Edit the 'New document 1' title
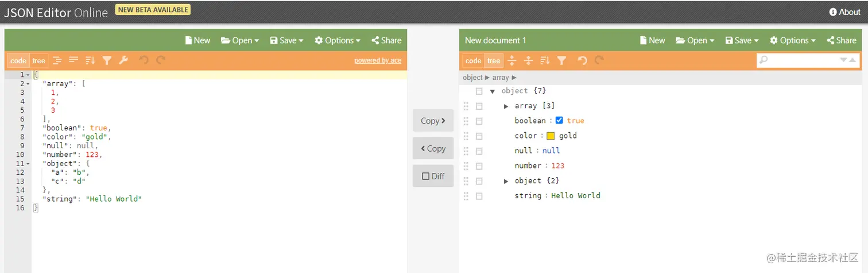The width and height of the screenshot is (868, 273). point(495,40)
